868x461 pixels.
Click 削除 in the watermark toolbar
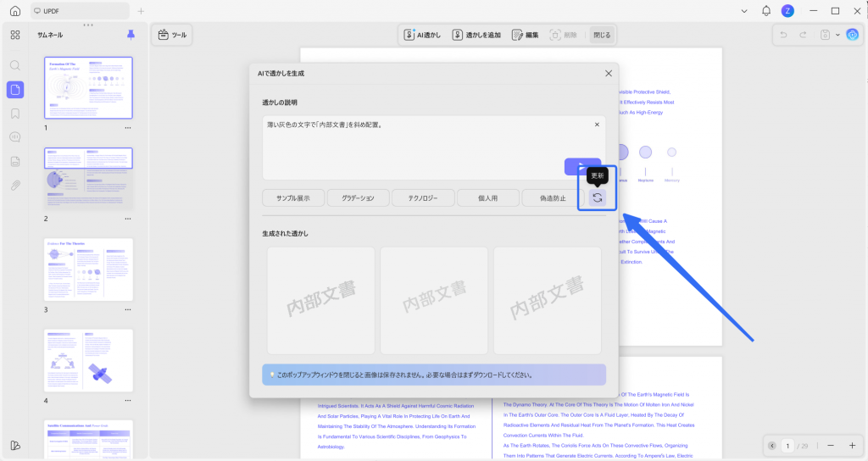[564, 35]
